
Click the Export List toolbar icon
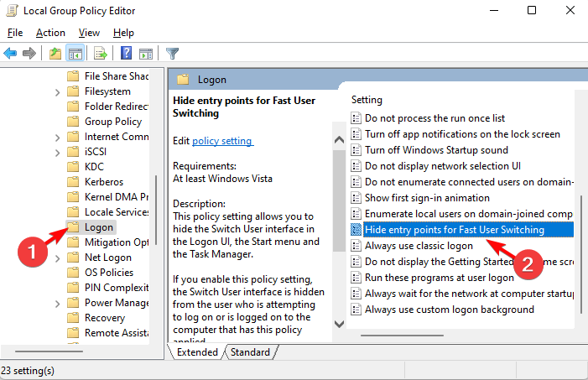[x=100, y=54]
